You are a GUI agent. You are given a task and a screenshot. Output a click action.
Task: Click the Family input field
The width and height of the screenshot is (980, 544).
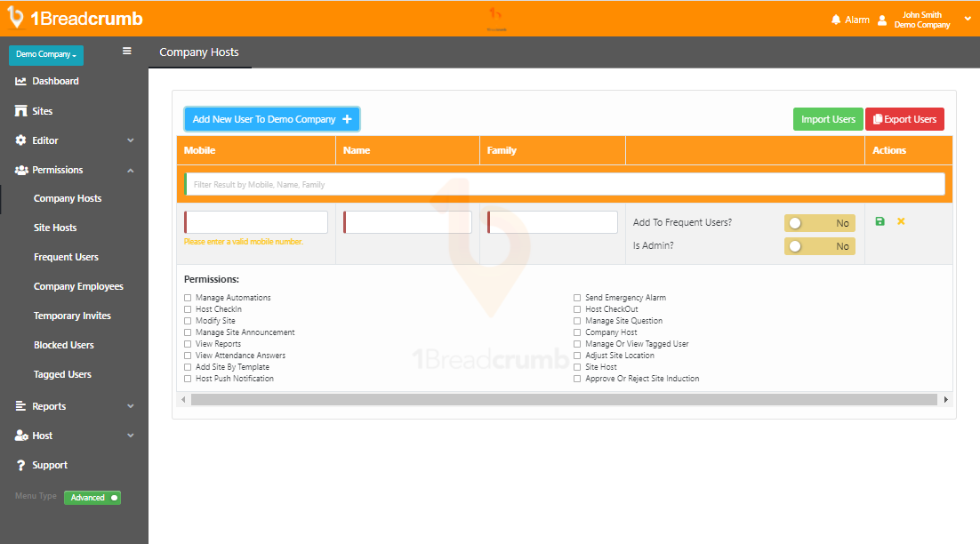552,222
